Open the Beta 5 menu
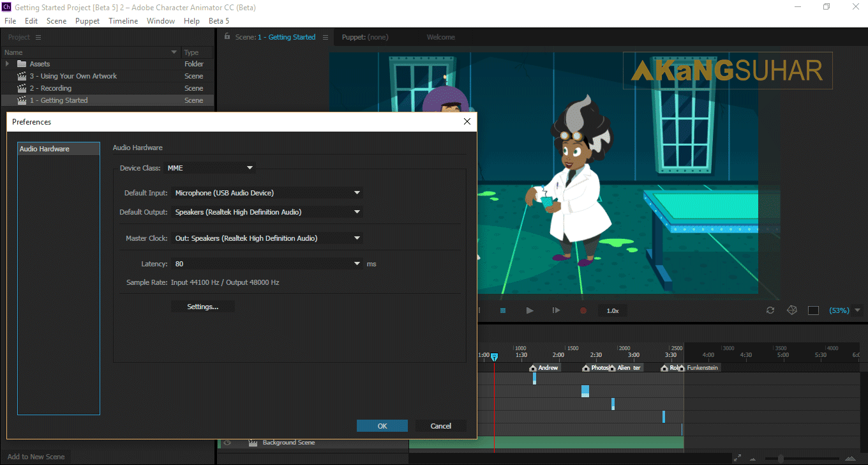 point(218,21)
